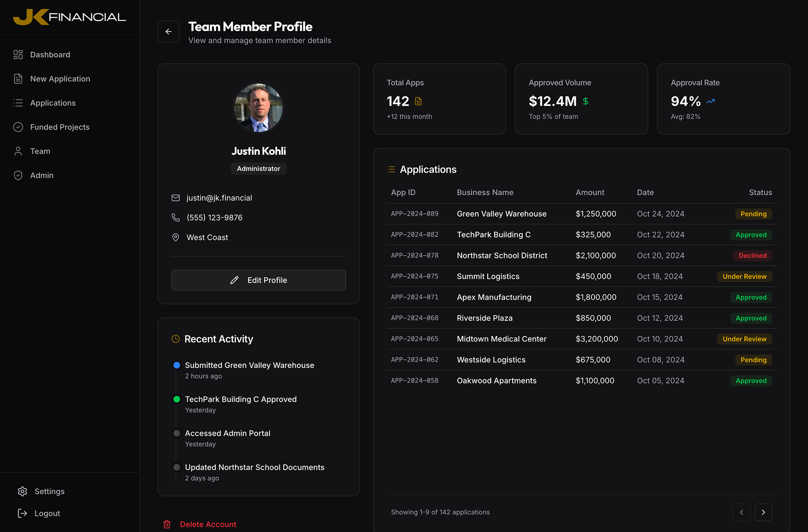Open Dashboard from the sidebar
Screen dimensions: 808x532
point(50,55)
